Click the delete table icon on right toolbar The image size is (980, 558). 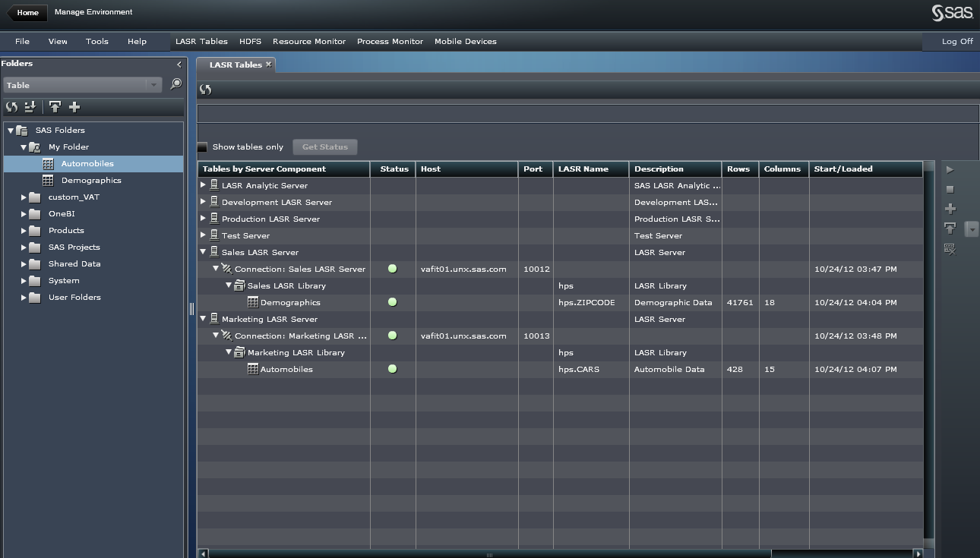(950, 248)
